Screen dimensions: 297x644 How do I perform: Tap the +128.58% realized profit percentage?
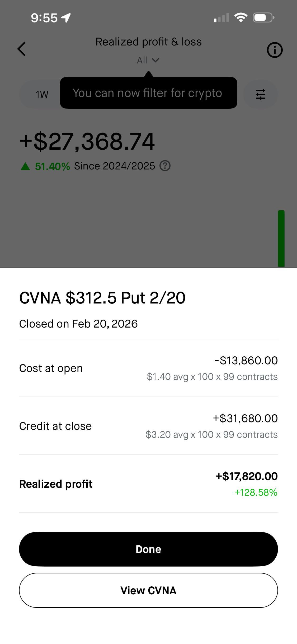[256, 492]
